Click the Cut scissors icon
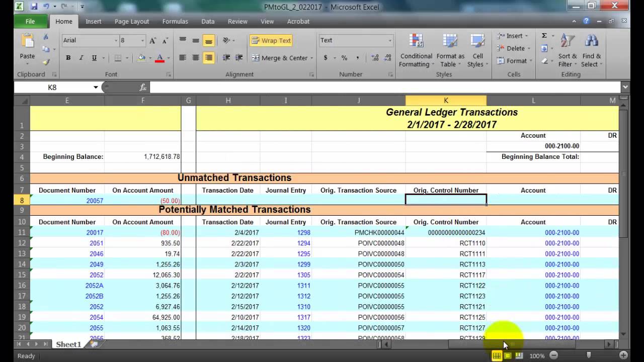This screenshot has width=644, height=362. pos(46,37)
